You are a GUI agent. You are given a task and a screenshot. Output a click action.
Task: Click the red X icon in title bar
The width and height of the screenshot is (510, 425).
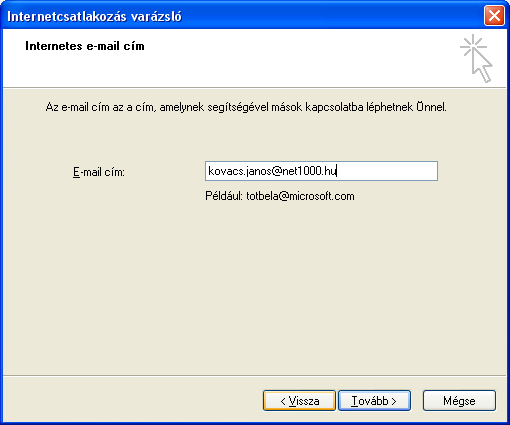(x=494, y=15)
